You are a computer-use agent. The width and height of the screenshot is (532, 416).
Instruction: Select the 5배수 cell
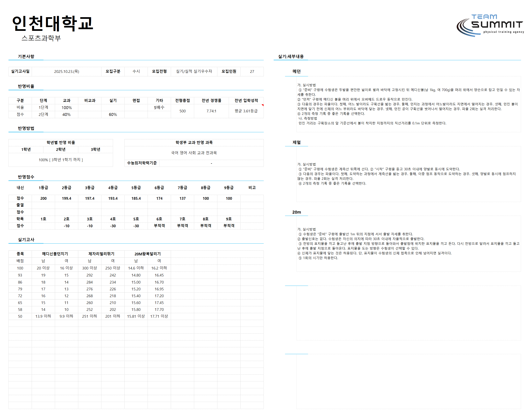point(159,107)
